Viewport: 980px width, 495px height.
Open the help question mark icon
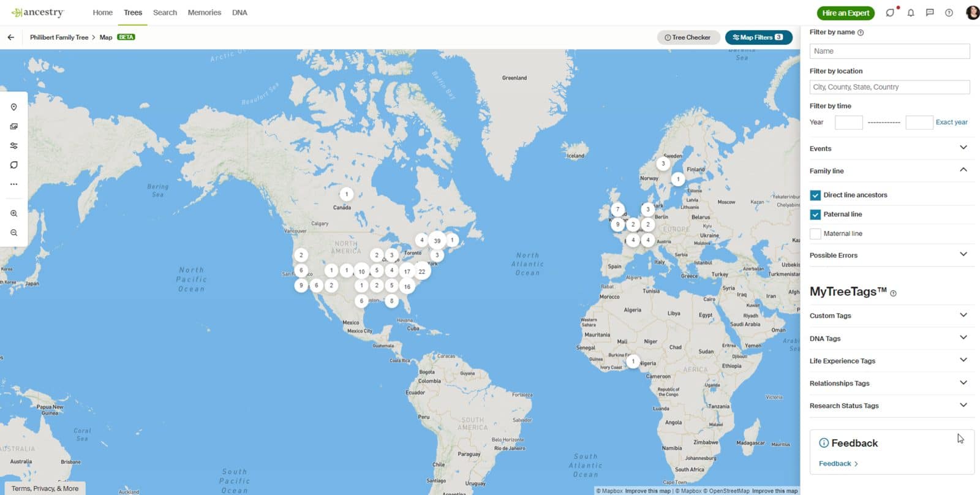pos(949,13)
